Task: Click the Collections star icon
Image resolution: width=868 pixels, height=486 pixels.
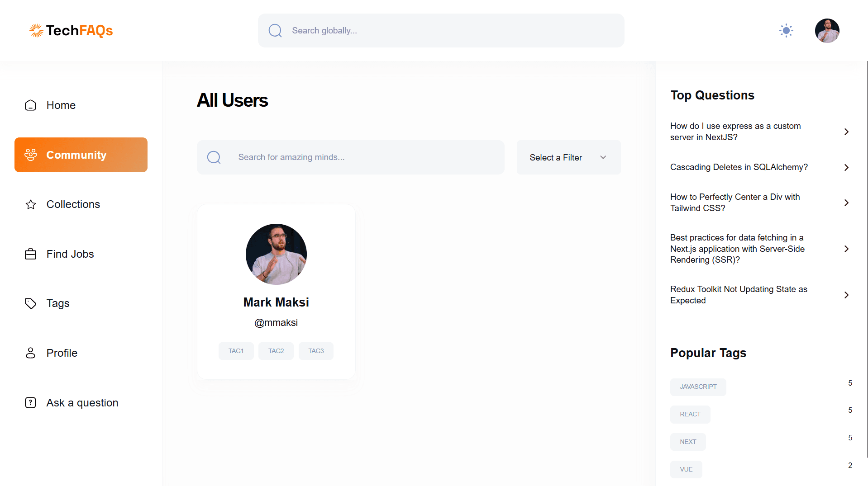Action: coord(30,204)
